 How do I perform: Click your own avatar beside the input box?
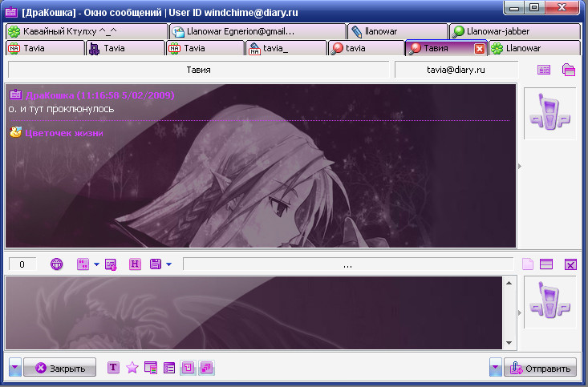point(549,302)
